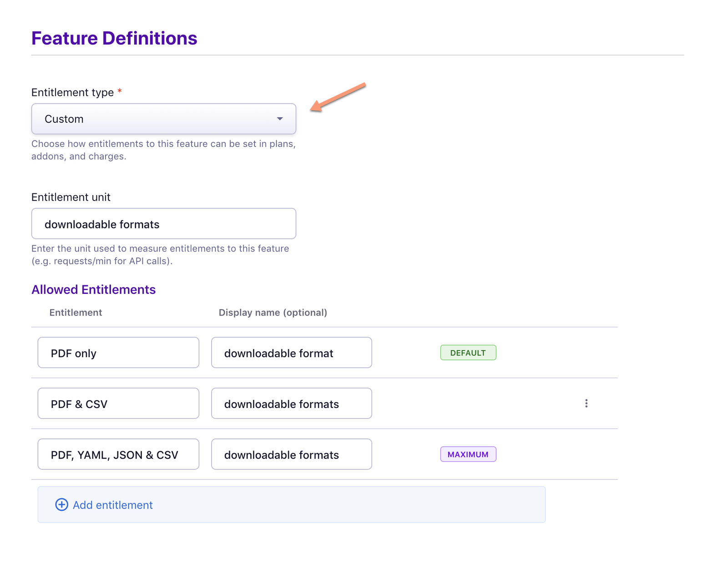Click the 'Entitlement unit' field label

(x=71, y=197)
